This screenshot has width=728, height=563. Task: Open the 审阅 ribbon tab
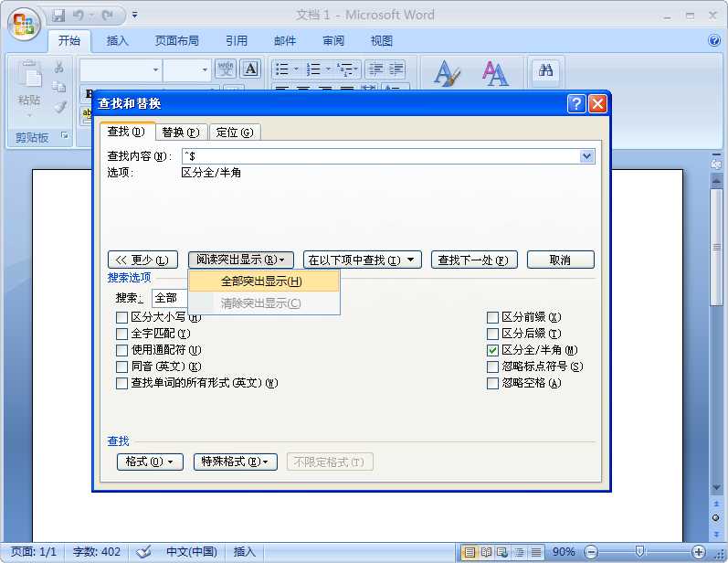333,41
